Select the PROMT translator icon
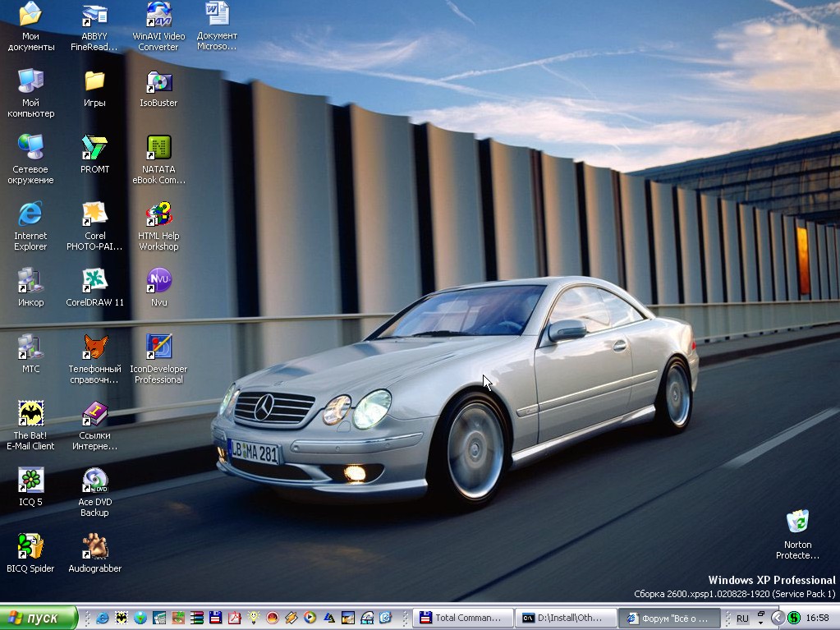This screenshot has width=840, height=630. pyautogui.click(x=94, y=149)
